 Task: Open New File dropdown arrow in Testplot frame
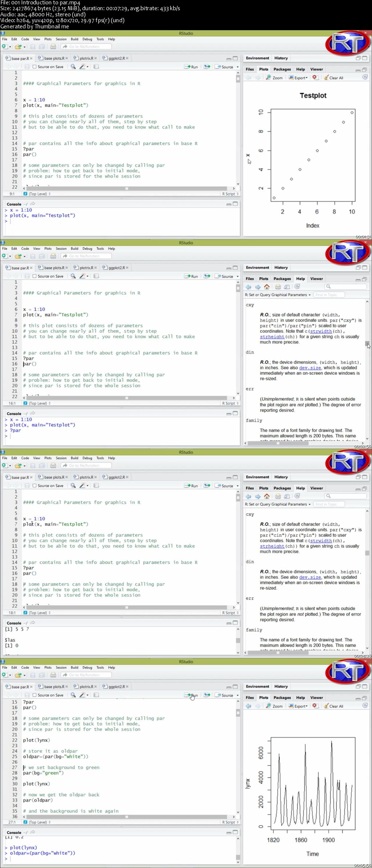tap(10, 47)
